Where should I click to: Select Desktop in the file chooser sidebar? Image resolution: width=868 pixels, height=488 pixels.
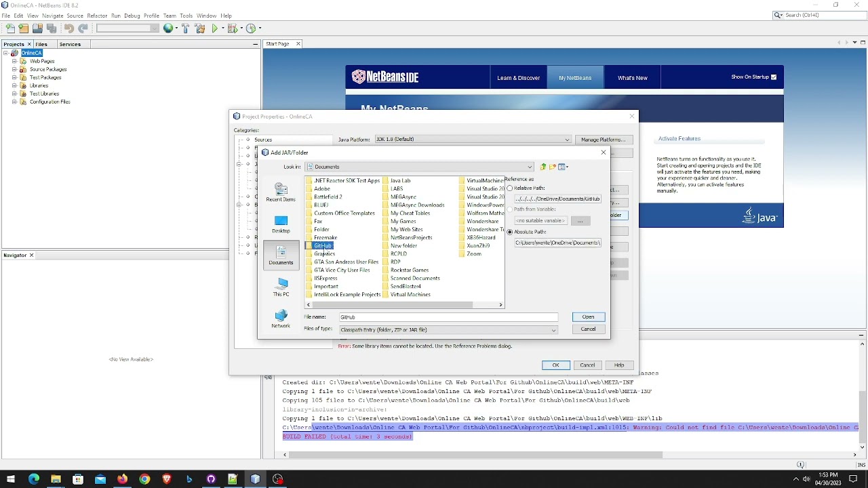(281, 224)
